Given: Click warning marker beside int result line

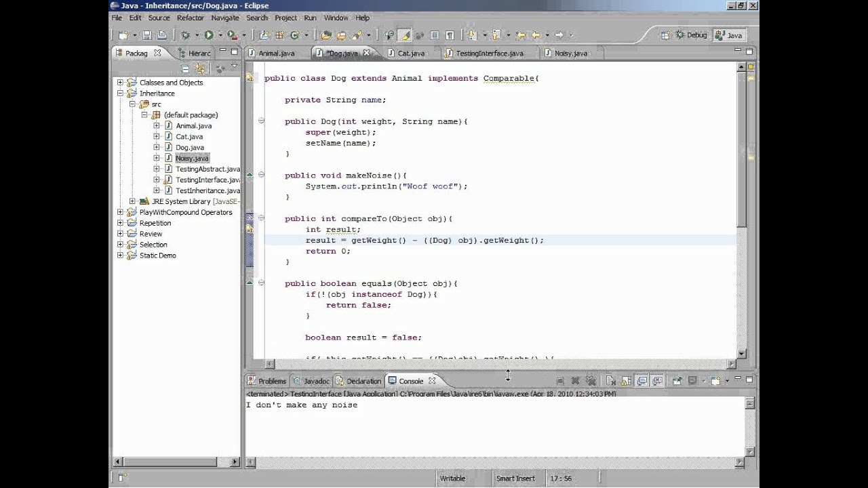Looking at the screenshot, I should click(250, 229).
